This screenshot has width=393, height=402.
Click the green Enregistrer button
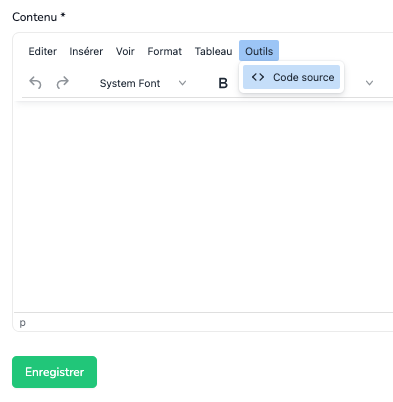point(54,372)
